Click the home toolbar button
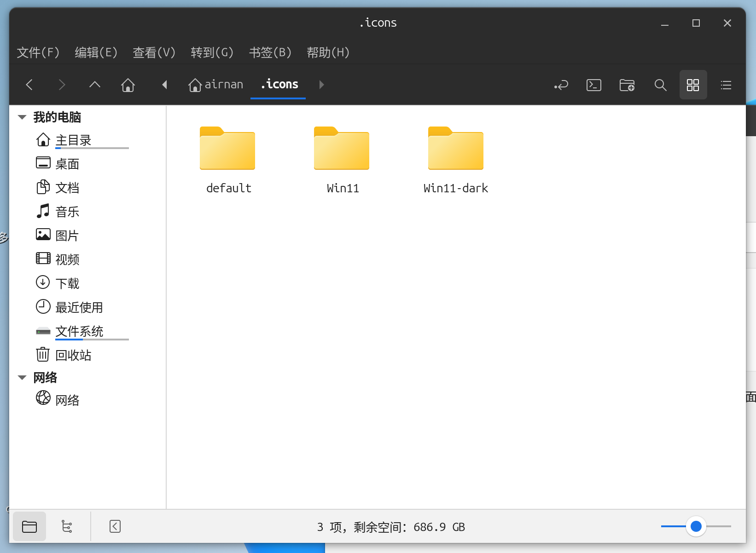 128,85
